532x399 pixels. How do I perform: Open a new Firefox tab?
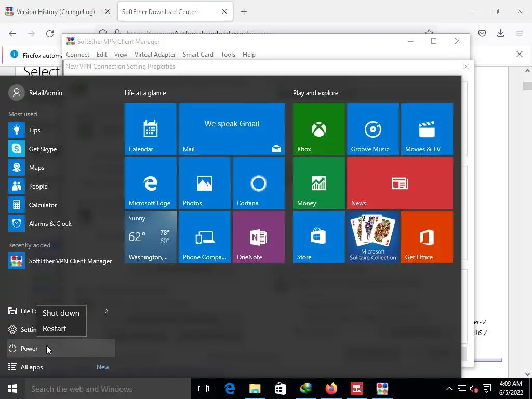click(x=244, y=12)
